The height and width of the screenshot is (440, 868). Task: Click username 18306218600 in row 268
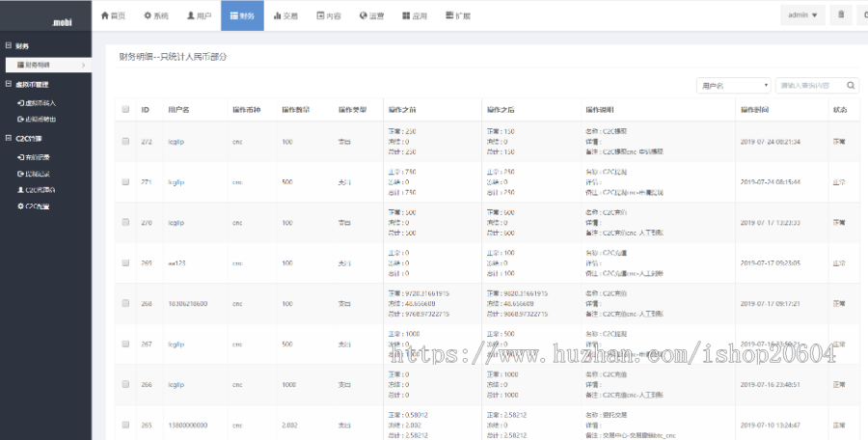pos(188,304)
